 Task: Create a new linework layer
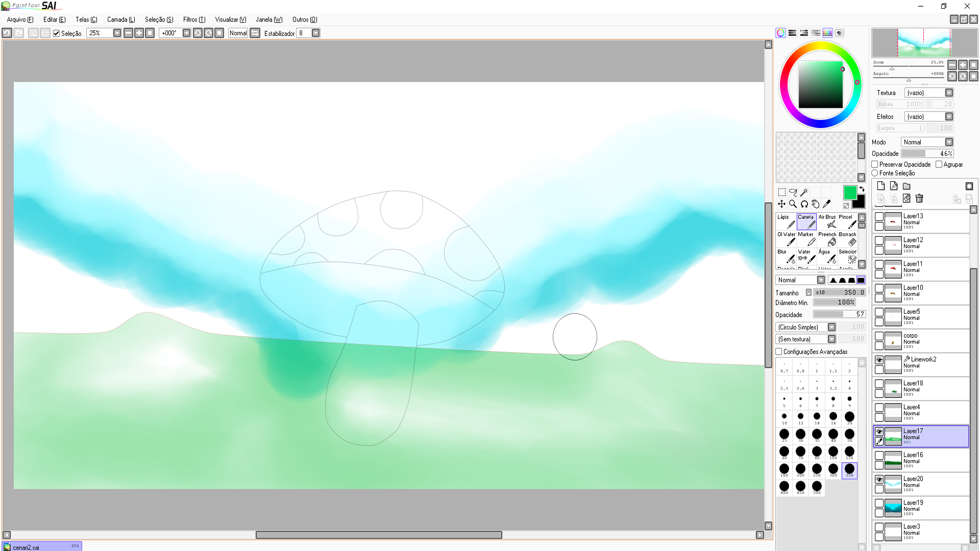coord(893,186)
